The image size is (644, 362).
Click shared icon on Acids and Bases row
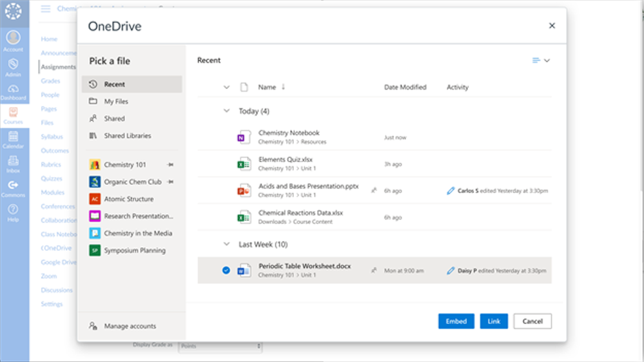coord(374,190)
